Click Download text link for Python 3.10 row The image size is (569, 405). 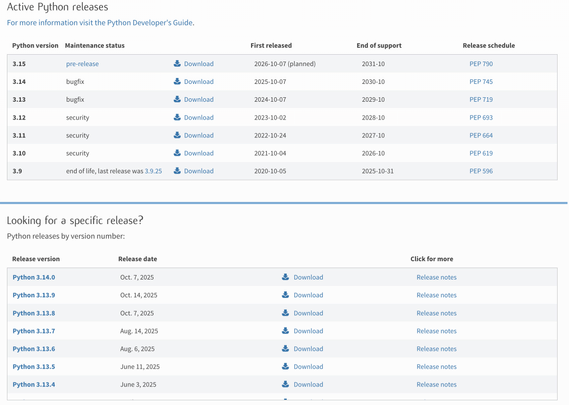tap(199, 153)
